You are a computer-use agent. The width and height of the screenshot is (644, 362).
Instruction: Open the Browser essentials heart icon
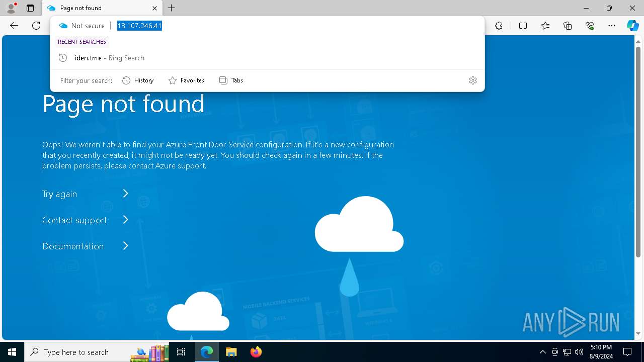pyautogui.click(x=590, y=26)
